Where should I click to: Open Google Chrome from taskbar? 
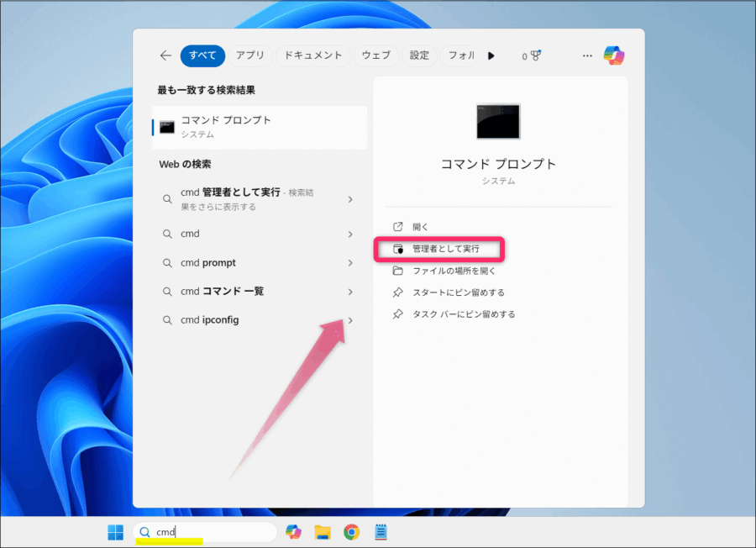coord(351,532)
